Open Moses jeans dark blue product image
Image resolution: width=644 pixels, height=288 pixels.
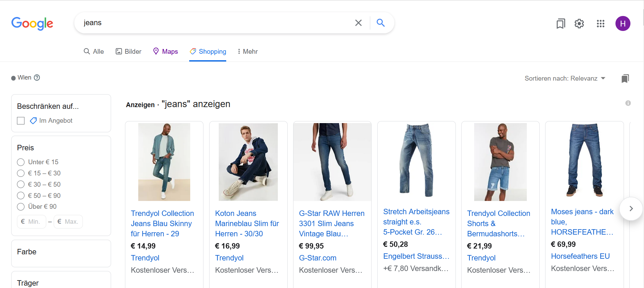tap(585, 160)
